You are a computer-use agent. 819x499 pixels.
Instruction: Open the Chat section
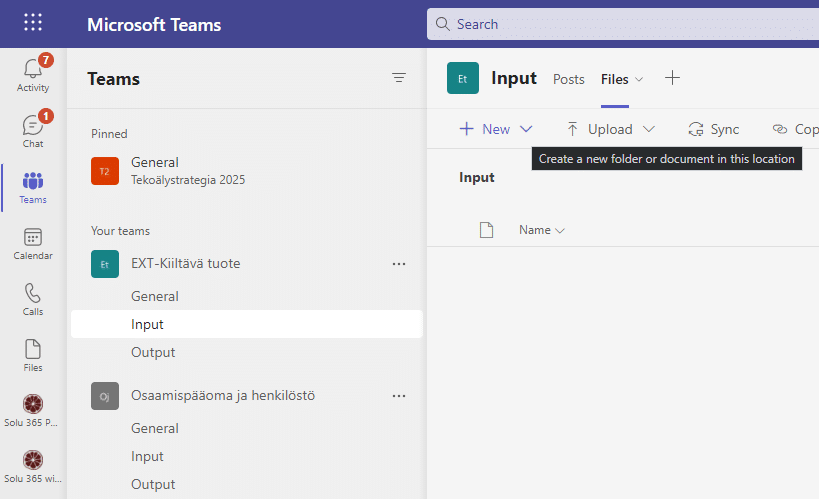(x=33, y=129)
